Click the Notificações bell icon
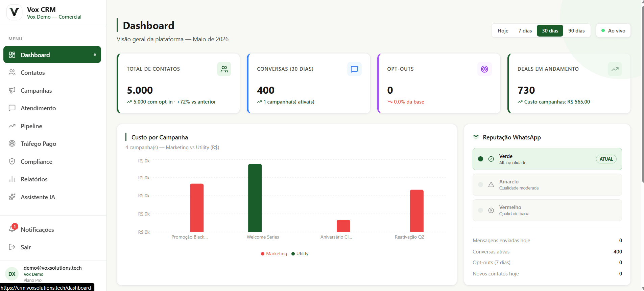644x291 pixels. (x=12, y=229)
